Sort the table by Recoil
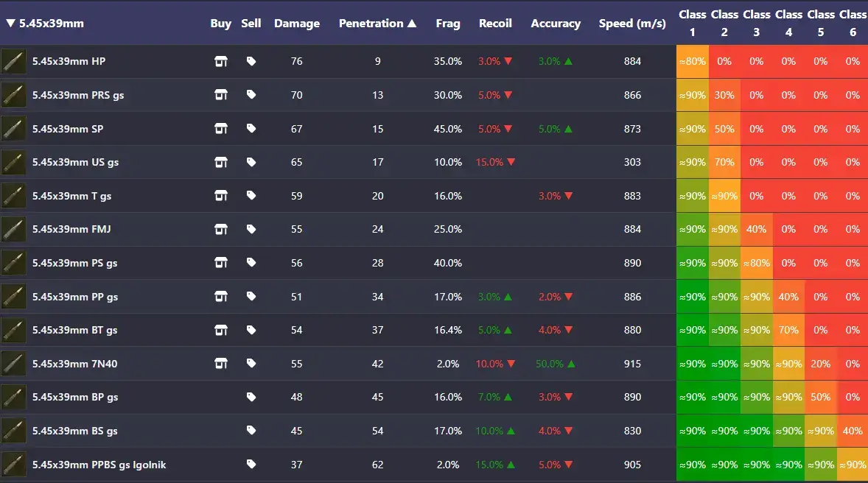 [495, 23]
